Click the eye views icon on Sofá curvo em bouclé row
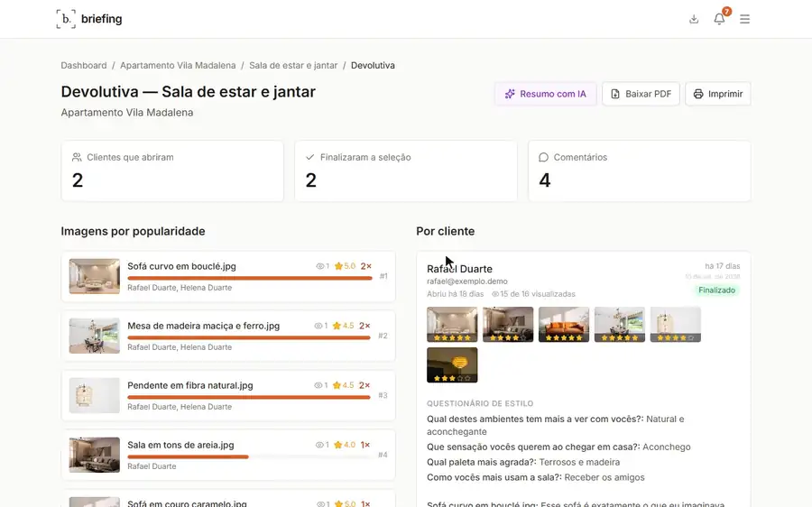 point(320,266)
